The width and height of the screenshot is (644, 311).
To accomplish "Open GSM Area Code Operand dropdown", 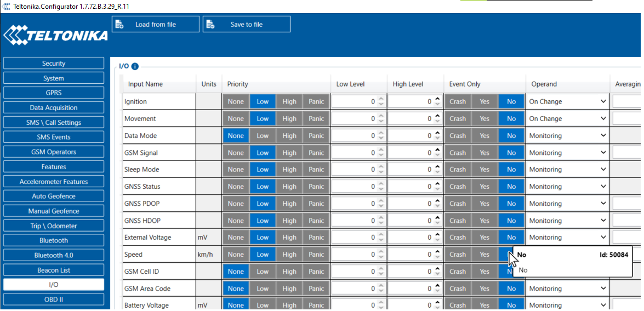I will [567, 289].
